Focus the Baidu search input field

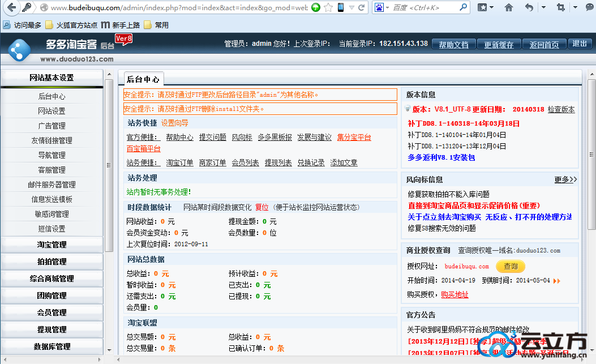pos(424,7)
